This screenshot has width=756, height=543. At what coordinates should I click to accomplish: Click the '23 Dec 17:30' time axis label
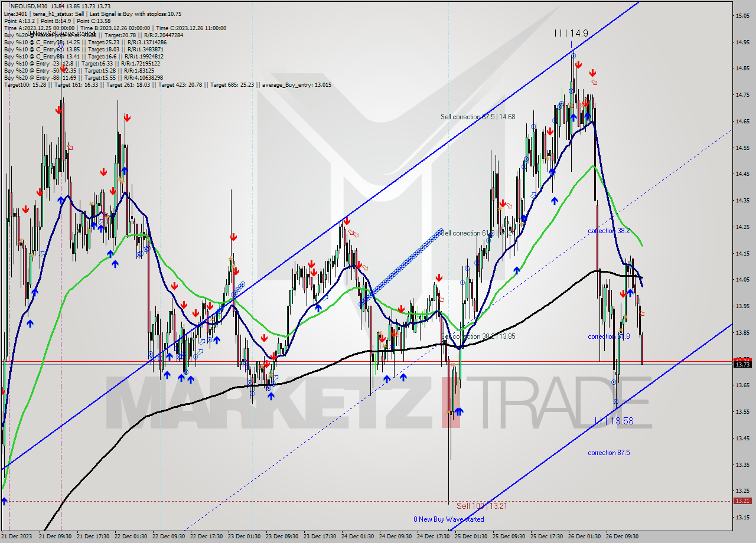(320, 537)
